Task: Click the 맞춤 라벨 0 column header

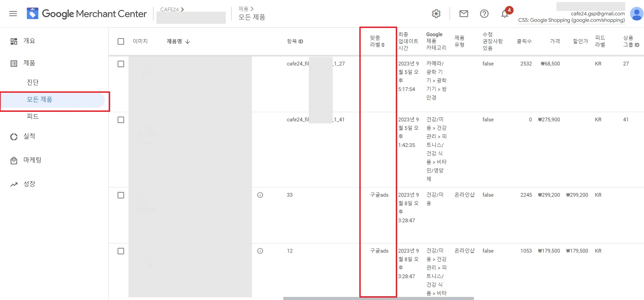Action: point(377,41)
